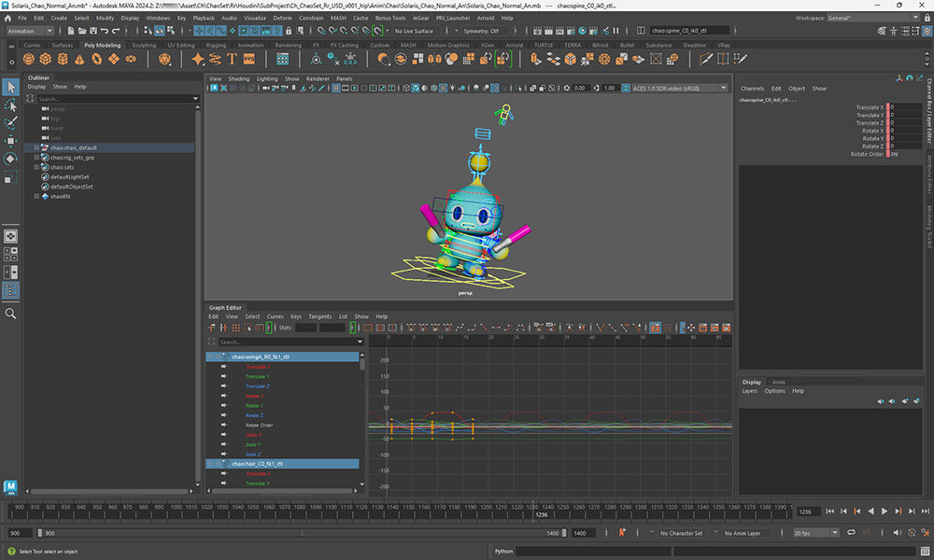Create a polygon torus from the shelf
The width and height of the screenshot is (934, 560).
96,59
